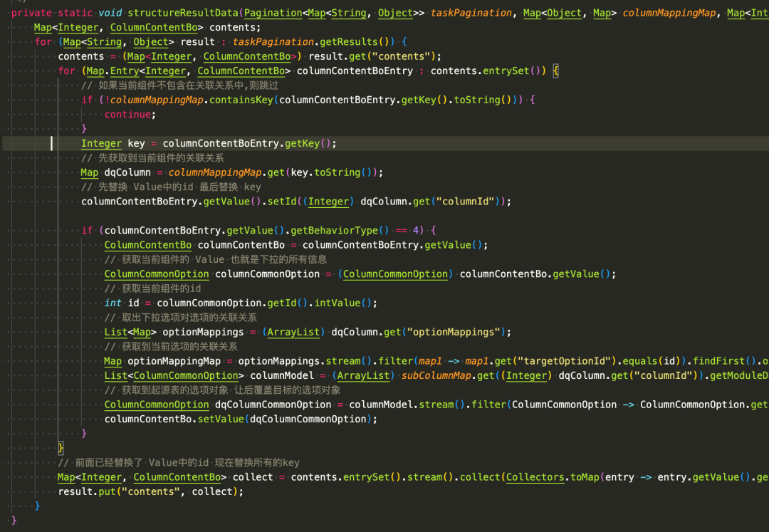Click the getResults method call

click(348, 42)
